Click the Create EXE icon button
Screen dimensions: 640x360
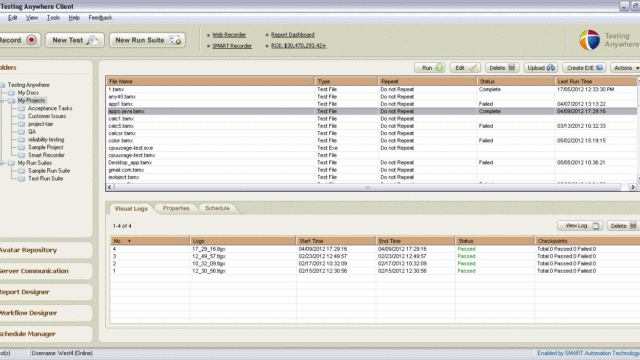(x=599, y=68)
